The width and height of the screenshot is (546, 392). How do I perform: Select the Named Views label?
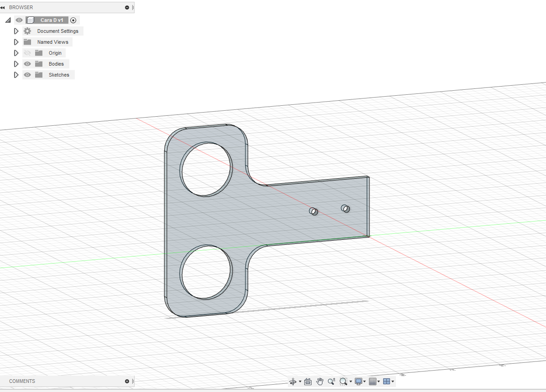53,42
